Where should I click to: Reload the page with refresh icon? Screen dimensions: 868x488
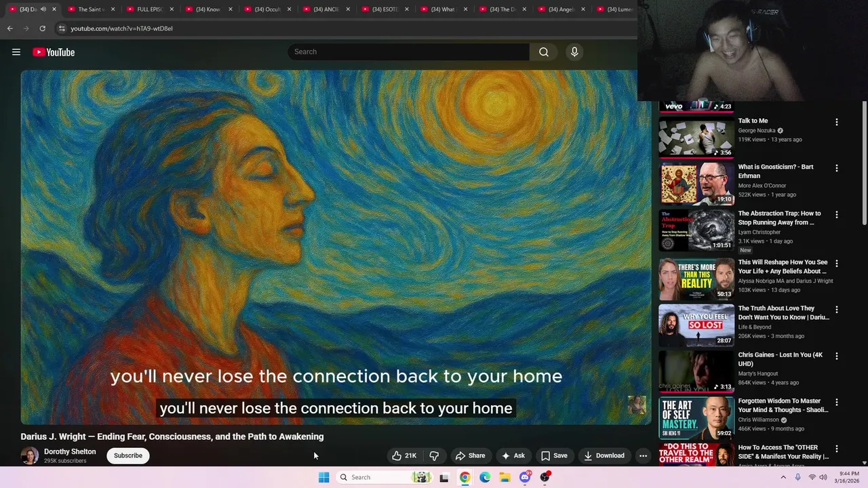42,28
